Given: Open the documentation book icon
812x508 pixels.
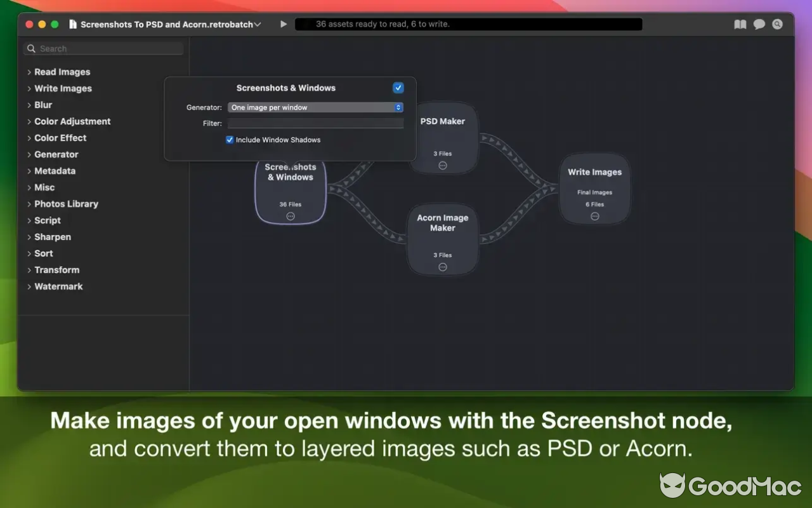Looking at the screenshot, I should pyautogui.click(x=740, y=24).
